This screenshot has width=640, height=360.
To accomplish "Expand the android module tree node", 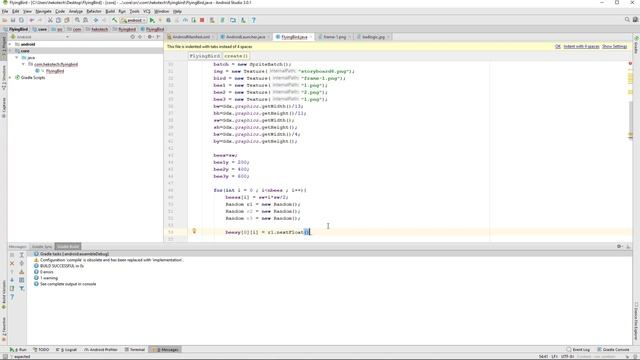I will pyautogui.click(x=11, y=44).
